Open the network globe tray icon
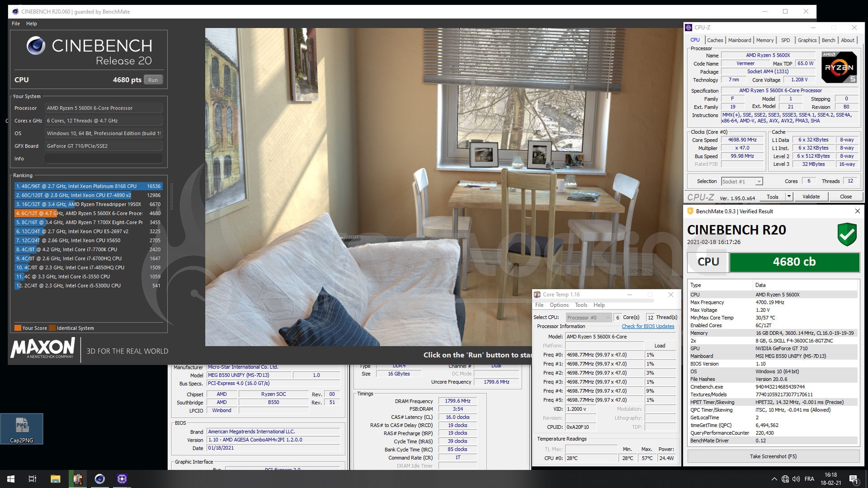This screenshot has width=868, height=488. pos(785,479)
